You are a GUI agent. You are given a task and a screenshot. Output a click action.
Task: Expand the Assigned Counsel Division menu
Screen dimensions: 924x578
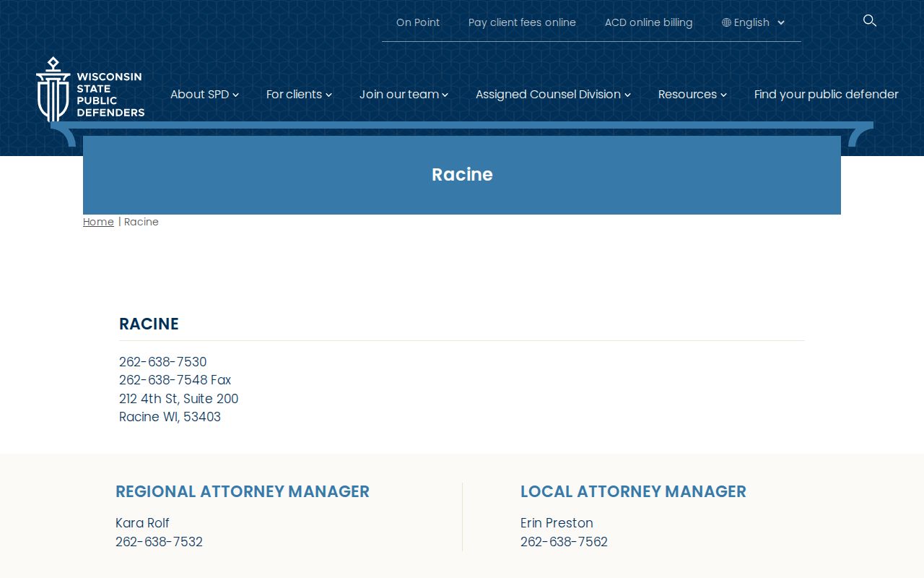point(553,94)
